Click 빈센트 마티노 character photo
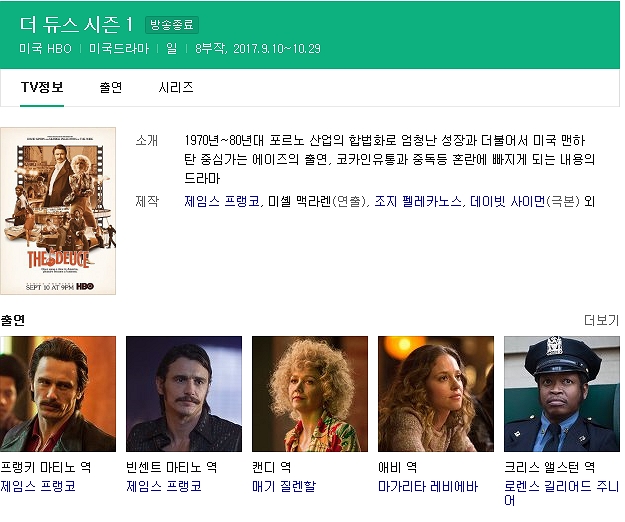The height and width of the screenshot is (522, 625). 184,394
